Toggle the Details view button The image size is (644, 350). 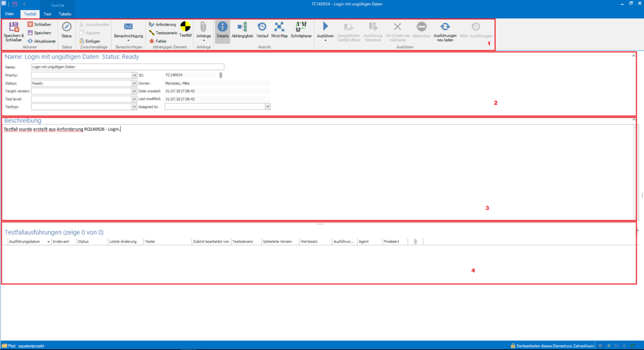click(222, 27)
